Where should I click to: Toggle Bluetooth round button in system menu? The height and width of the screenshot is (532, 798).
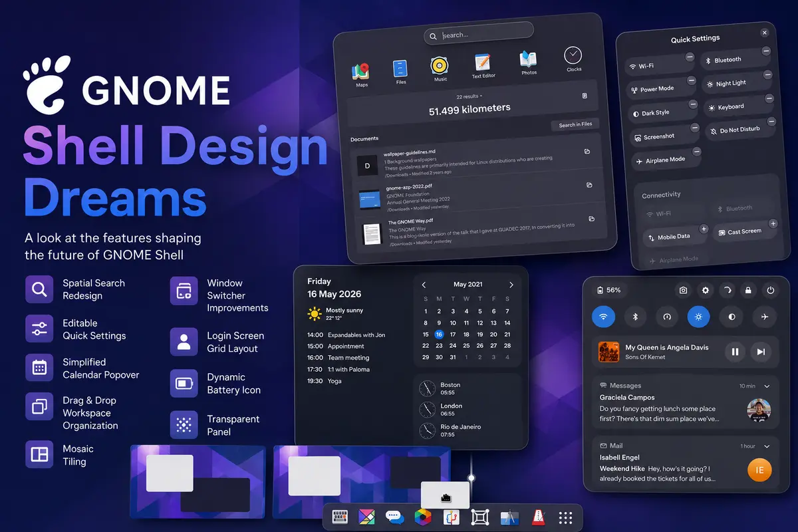635,317
